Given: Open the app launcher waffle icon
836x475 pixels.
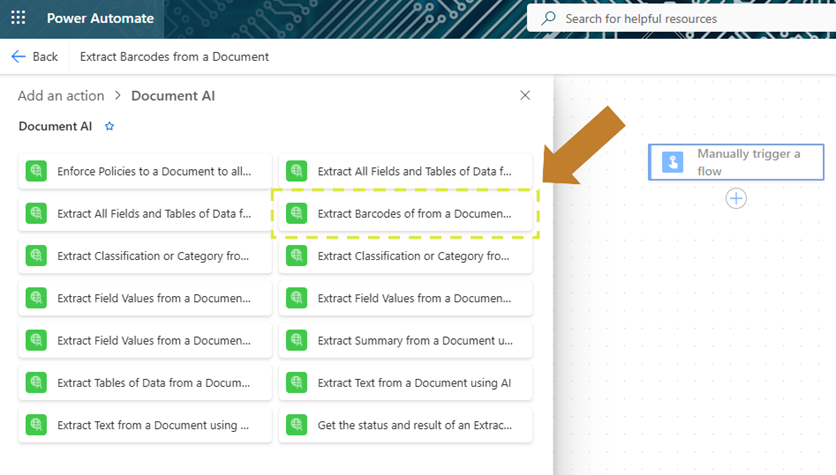Looking at the screenshot, I should pos(18,18).
